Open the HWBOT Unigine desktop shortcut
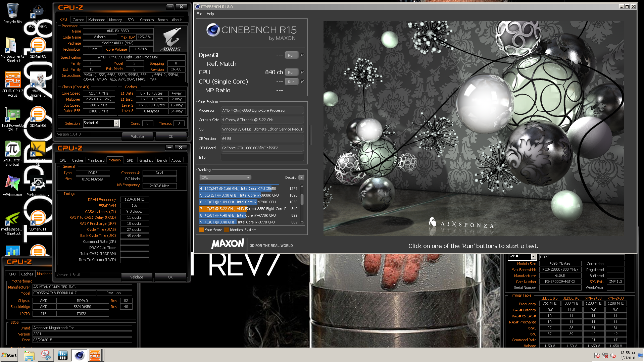This screenshot has height=362, width=644. (38, 84)
